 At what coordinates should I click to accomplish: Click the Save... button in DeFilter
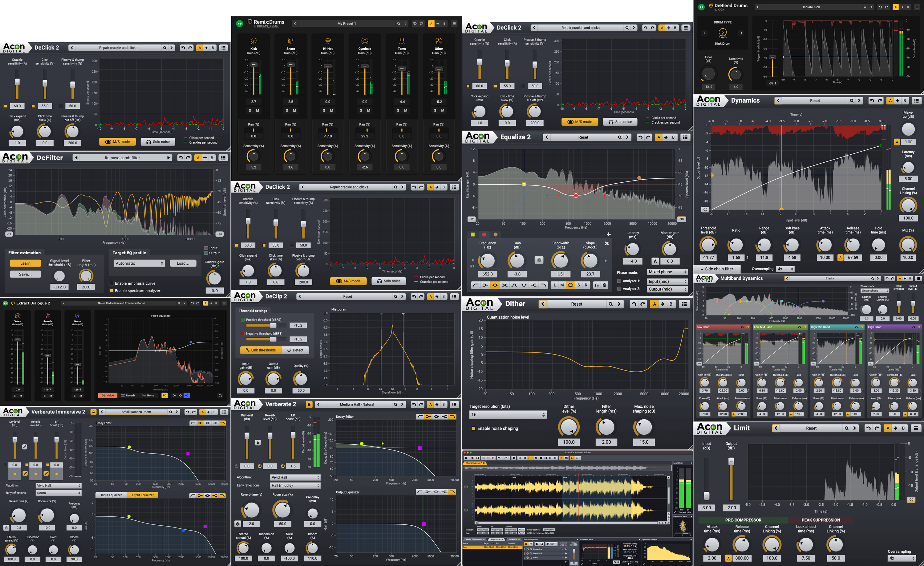tap(26, 274)
